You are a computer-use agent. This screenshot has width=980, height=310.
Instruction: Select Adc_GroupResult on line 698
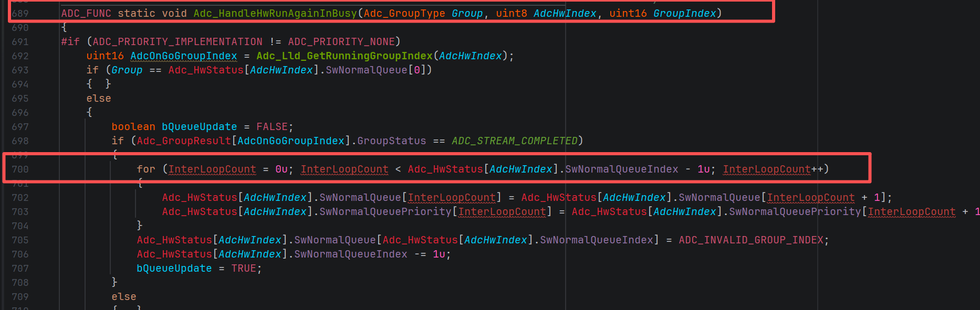pyautogui.click(x=184, y=141)
